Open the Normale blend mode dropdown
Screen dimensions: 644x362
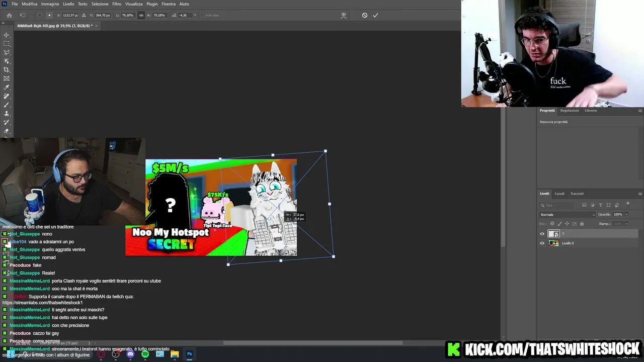567,215
